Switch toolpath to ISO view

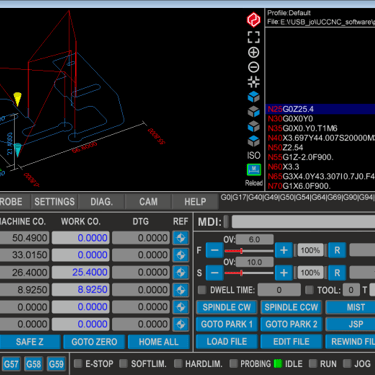254,155
